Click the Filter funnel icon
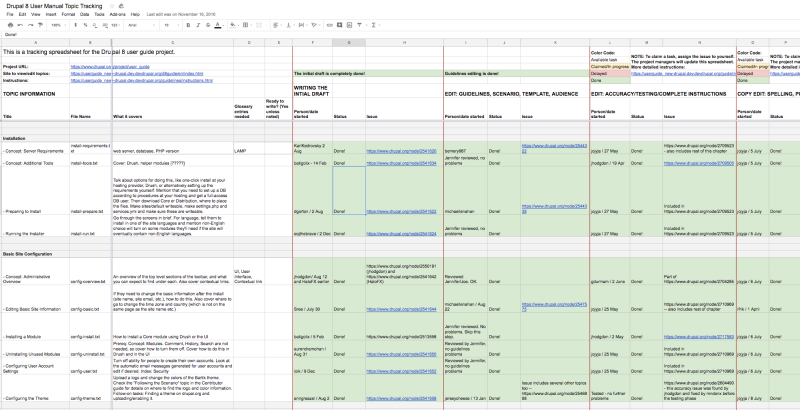Image resolution: width=800 pixels, height=410 pixels. [360, 25]
